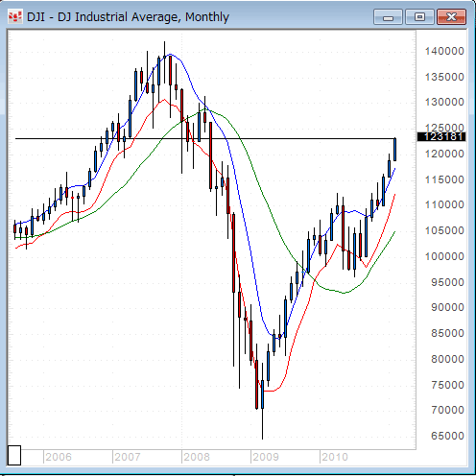Screen dimensions: 476x476
Task: Click the 120000 price axis label
Action: [444, 154]
